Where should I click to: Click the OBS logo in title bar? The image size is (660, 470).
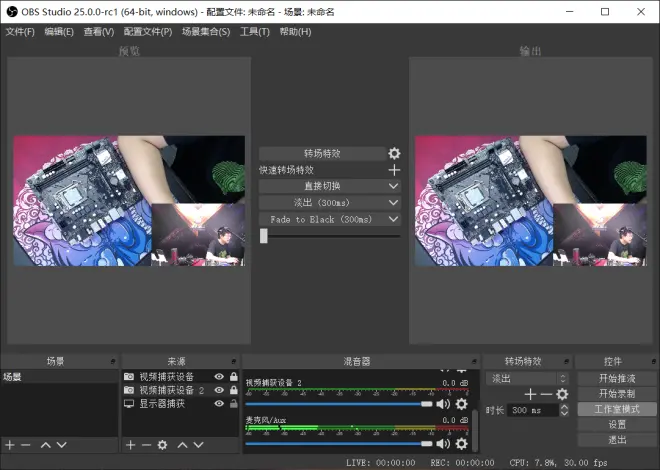12,11
